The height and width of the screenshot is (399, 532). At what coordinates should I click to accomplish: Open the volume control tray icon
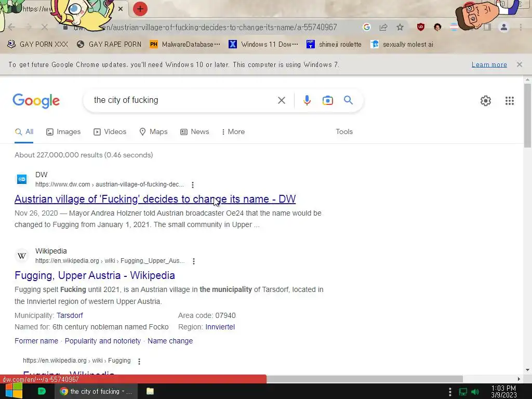point(475,392)
